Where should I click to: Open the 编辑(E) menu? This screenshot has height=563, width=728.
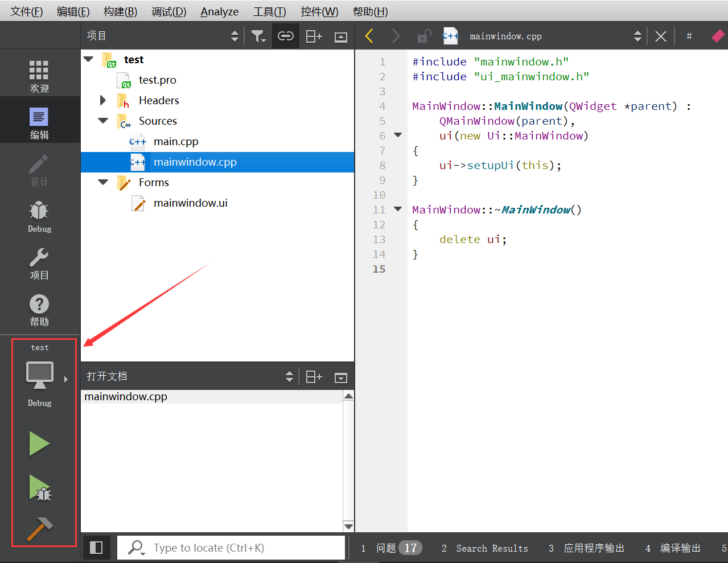(x=73, y=11)
